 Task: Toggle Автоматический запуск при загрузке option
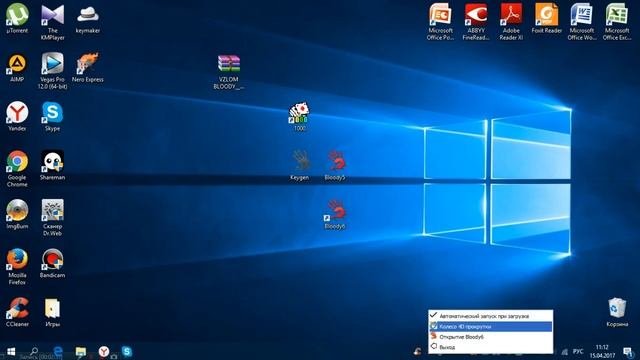[x=491, y=316]
